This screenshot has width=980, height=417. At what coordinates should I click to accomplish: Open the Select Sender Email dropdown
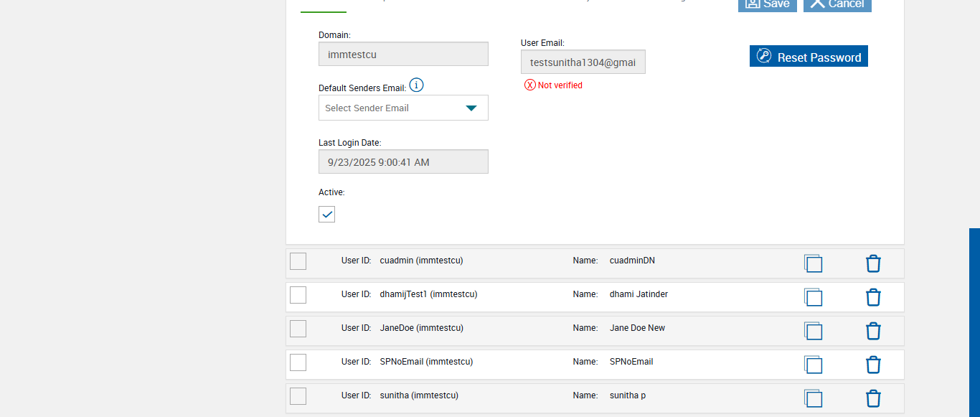point(403,108)
